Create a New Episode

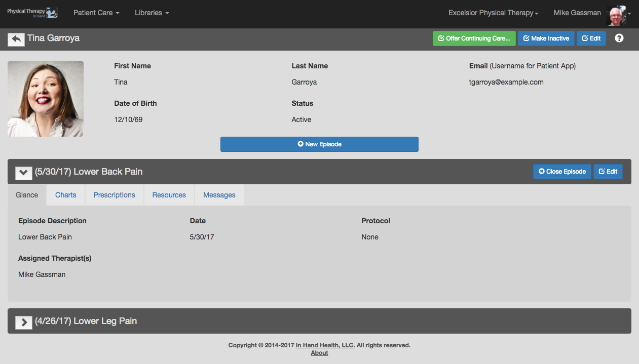pyautogui.click(x=319, y=144)
